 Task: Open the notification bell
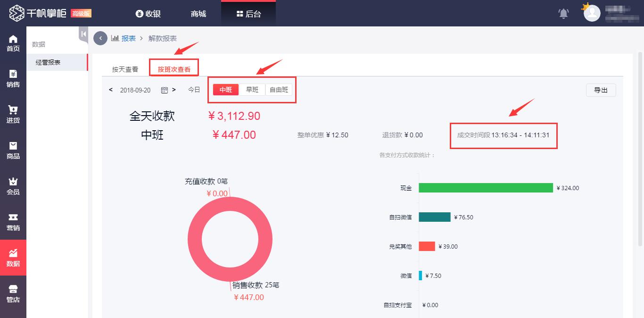[x=564, y=14]
